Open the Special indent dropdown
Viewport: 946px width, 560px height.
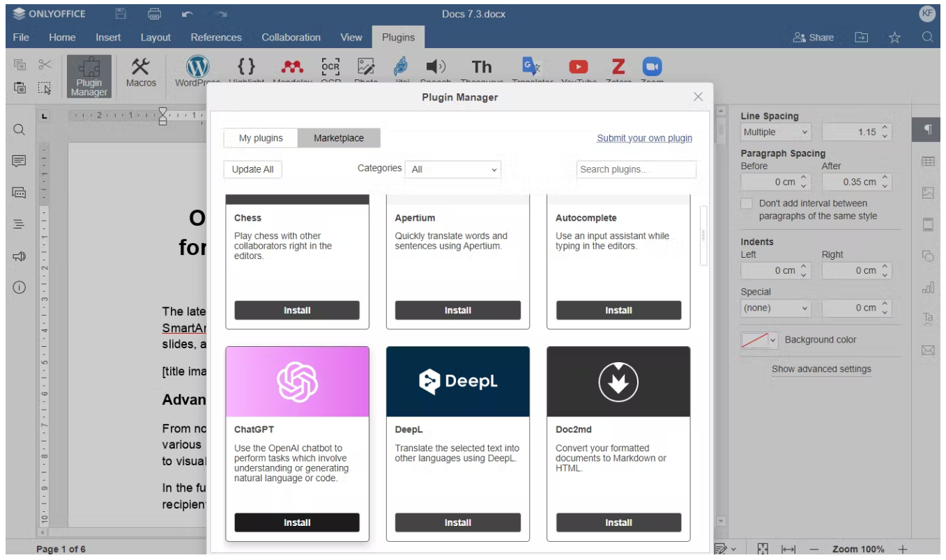coord(776,308)
